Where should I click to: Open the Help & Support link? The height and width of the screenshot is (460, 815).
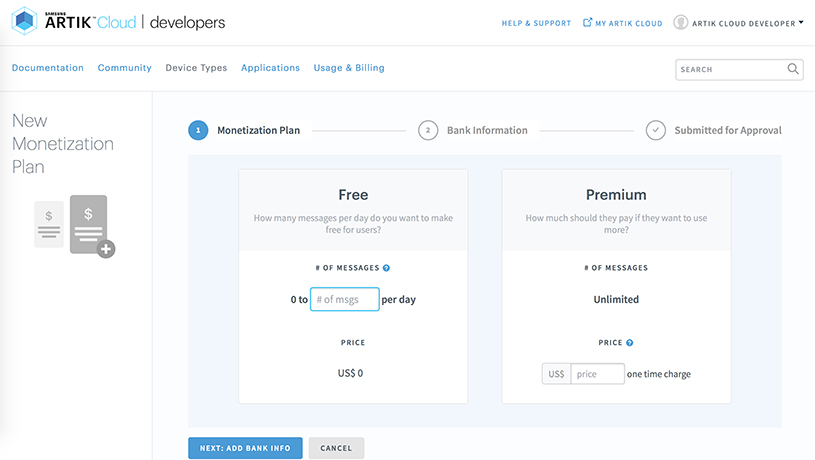click(536, 23)
